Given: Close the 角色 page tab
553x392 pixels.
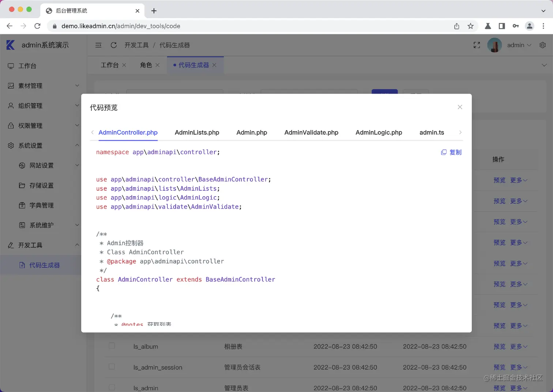Looking at the screenshot, I should tap(158, 65).
